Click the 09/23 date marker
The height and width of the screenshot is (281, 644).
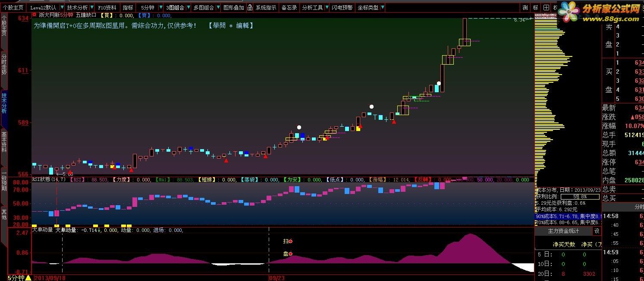click(276, 278)
